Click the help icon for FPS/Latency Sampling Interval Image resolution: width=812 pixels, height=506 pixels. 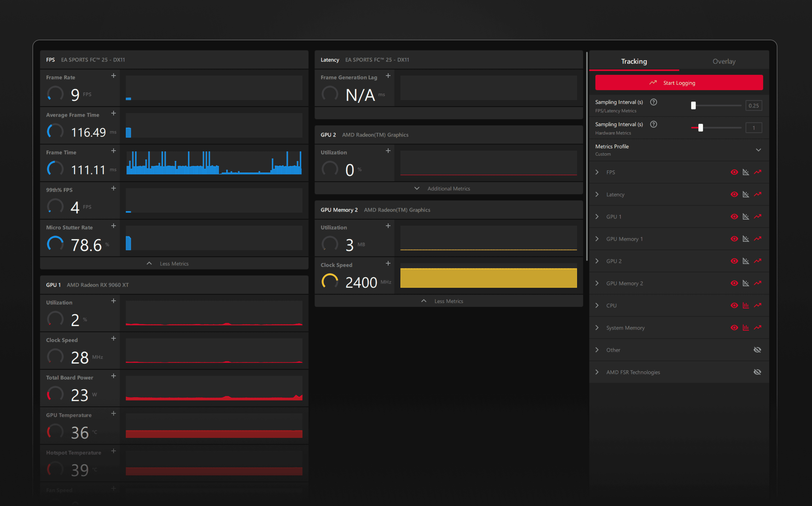click(x=653, y=102)
